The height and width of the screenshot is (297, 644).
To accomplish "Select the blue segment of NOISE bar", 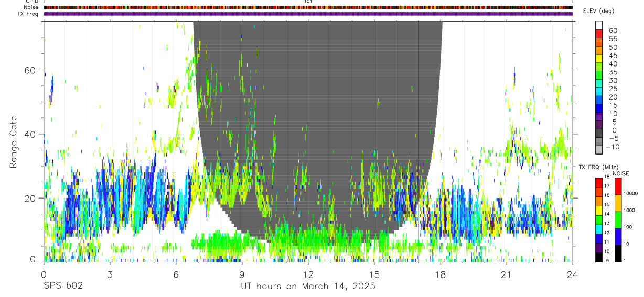I will 617,237.
